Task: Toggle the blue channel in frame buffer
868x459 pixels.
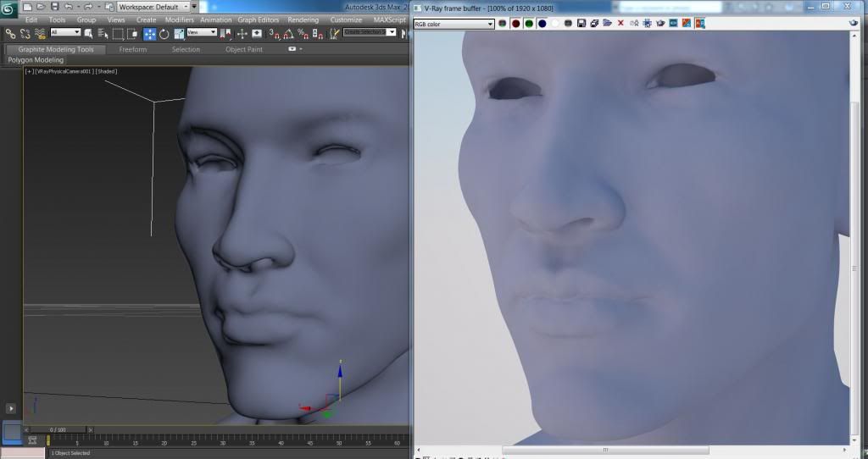Action: pos(542,24)
